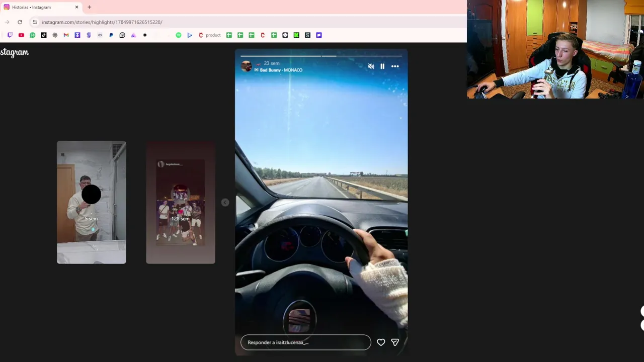Open the blue play-triangle bookmark
The height and width of the screenshot is (362, 644).
tap(190, 35)
